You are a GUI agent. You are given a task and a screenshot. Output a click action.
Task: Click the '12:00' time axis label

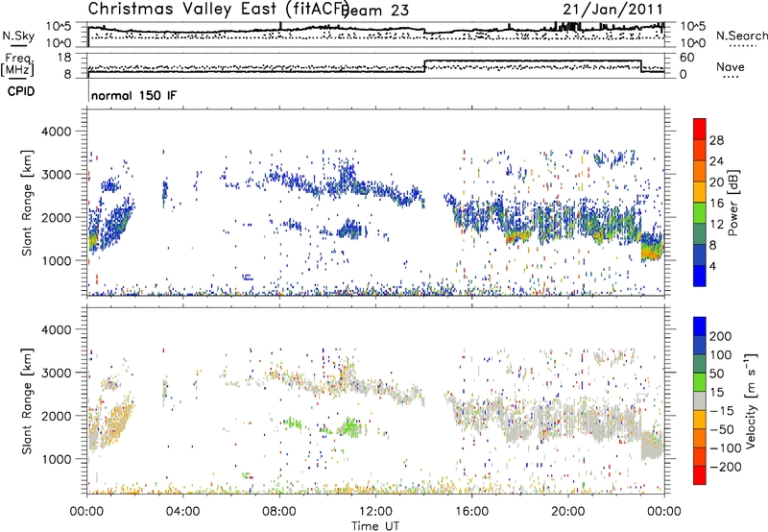(375, 512)
